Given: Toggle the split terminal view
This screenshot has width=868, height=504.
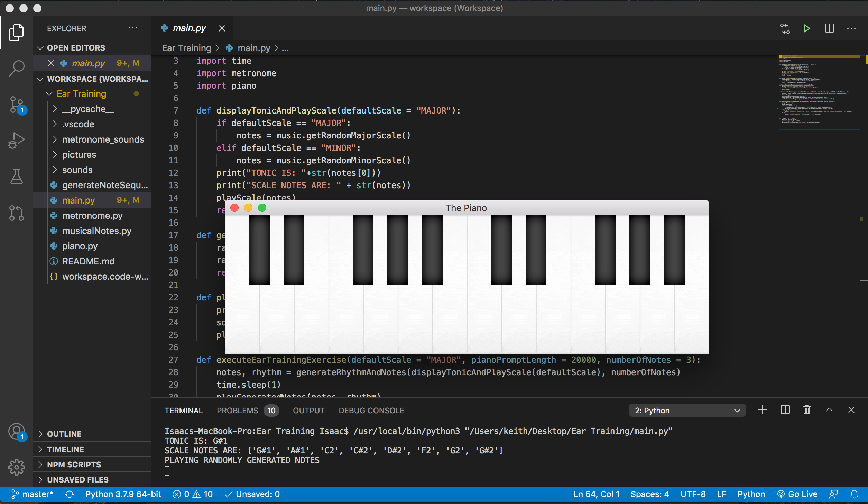Looking at the screenshot, I should 784,410.
